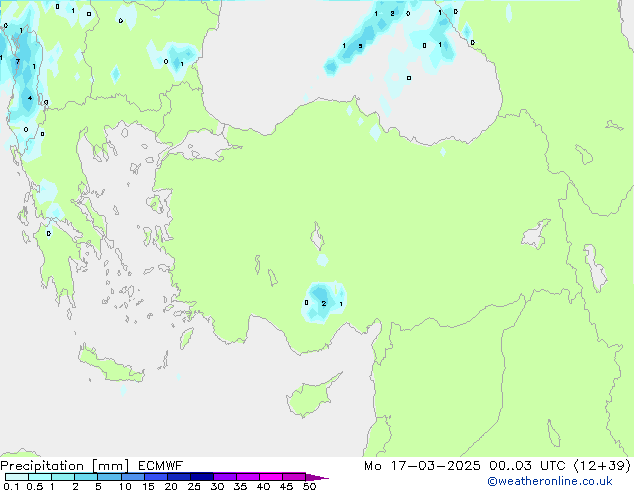Image resolution: width=634 pixels, height=490 pixels.
Task: Click the '17-03-2025' date text
Action: 435,466
